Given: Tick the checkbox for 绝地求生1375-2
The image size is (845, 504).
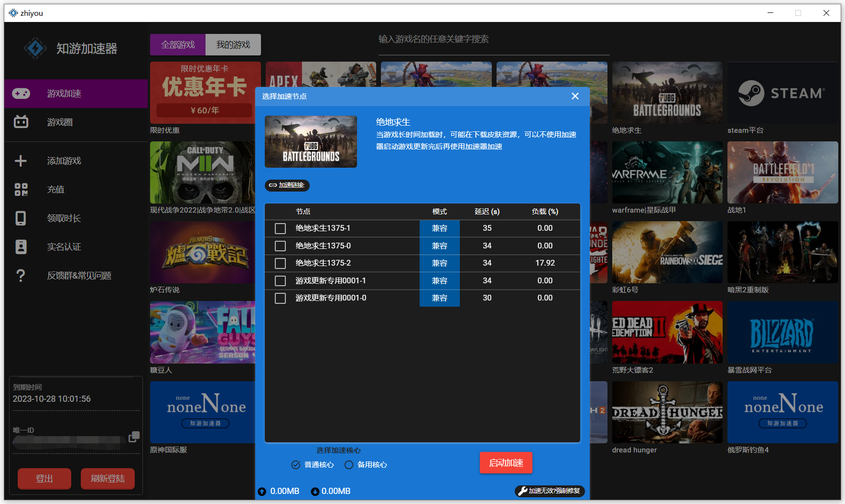Looking at the screenshot, I should coord(280,264).
